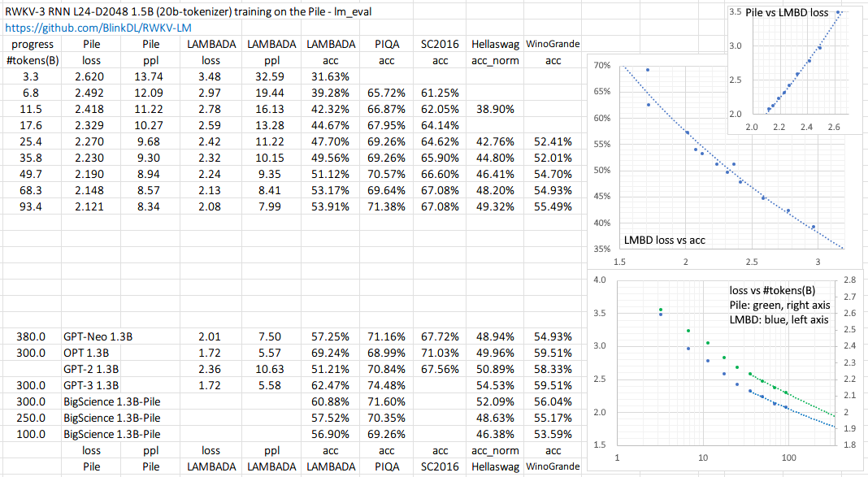The width and height of the screenshot is (868, 477).
Task: Select the Pile ppl value 13.74
Action: (151, 77)
